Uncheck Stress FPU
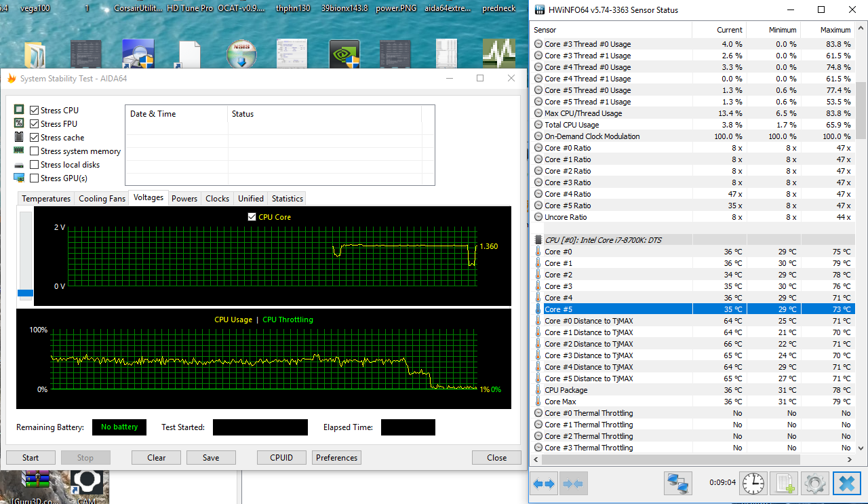This screenshot has width=868, height=504. pyautogui.click(x=34, y=123)
